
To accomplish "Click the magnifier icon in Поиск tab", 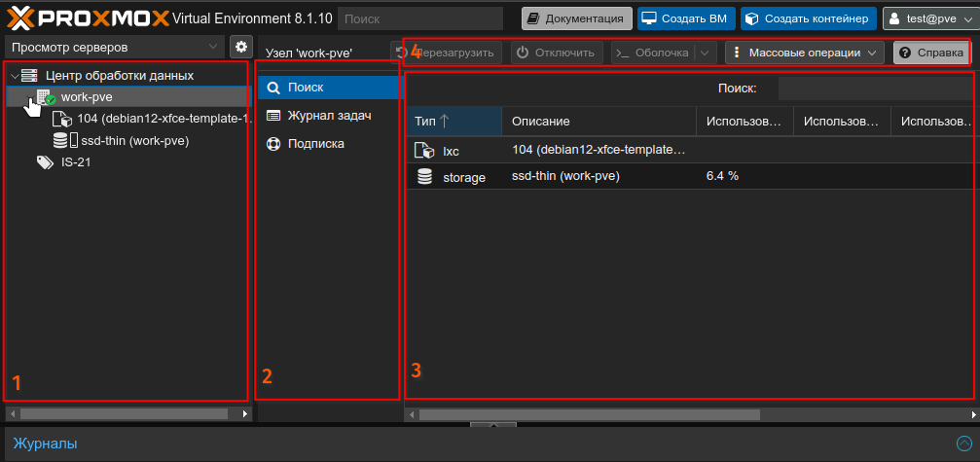I will click(273, 88).
